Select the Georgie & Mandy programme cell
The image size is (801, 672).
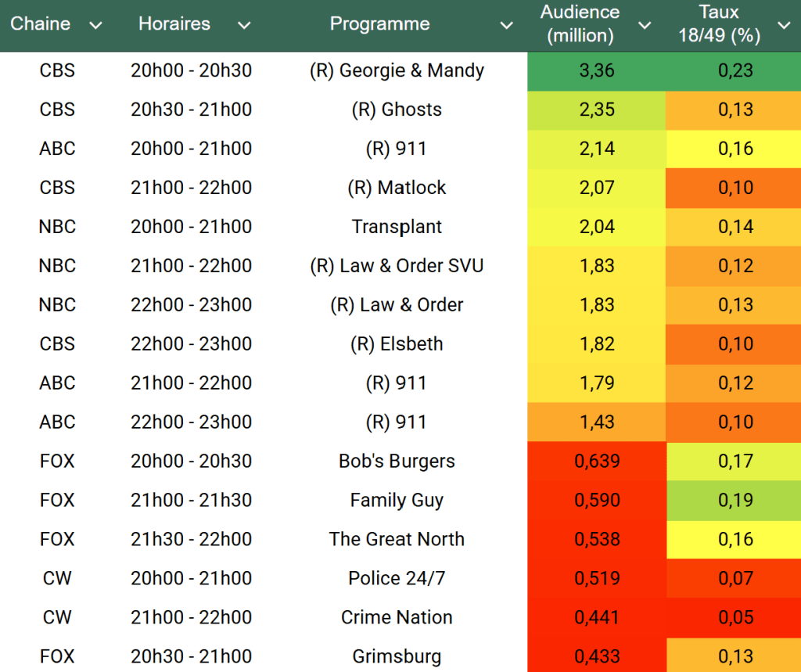pyautogui.click(x=397, y=70)
